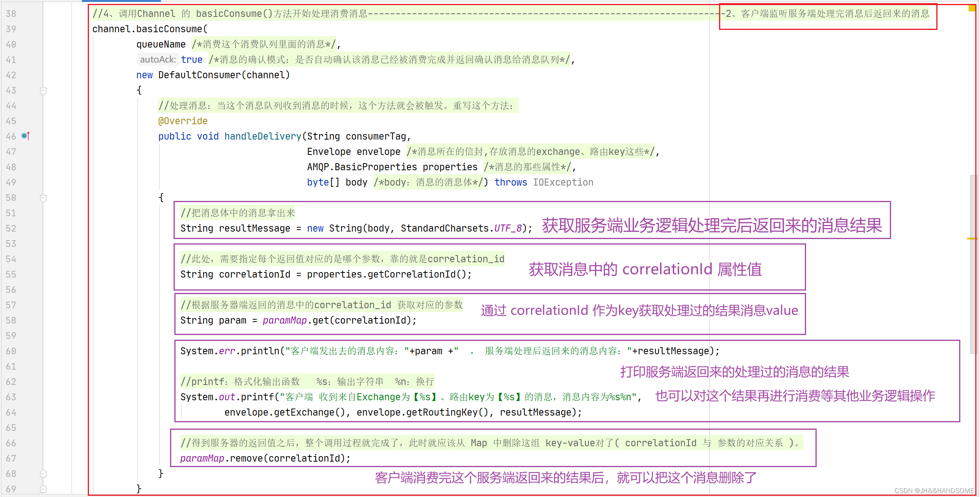Viewport: 980px width, 497px height.
Task: Click StandardCharsets.UTF_8 constant
Action: click(x=461, y=228)
